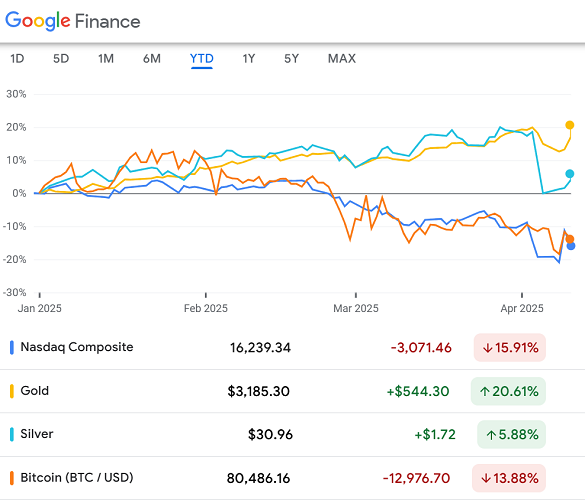Open the Nasdaq Composite row
Viewport: 585px width, 503px height.
point(292,347)
